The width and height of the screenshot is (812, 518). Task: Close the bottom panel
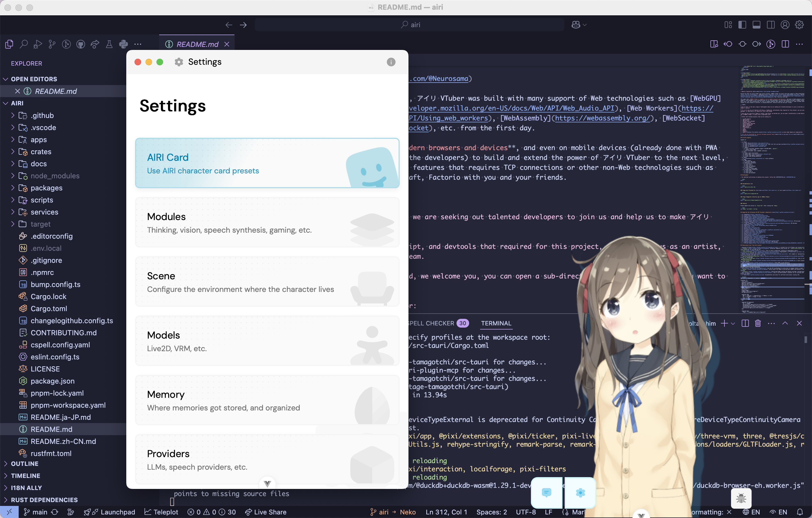tap(799, 323)
